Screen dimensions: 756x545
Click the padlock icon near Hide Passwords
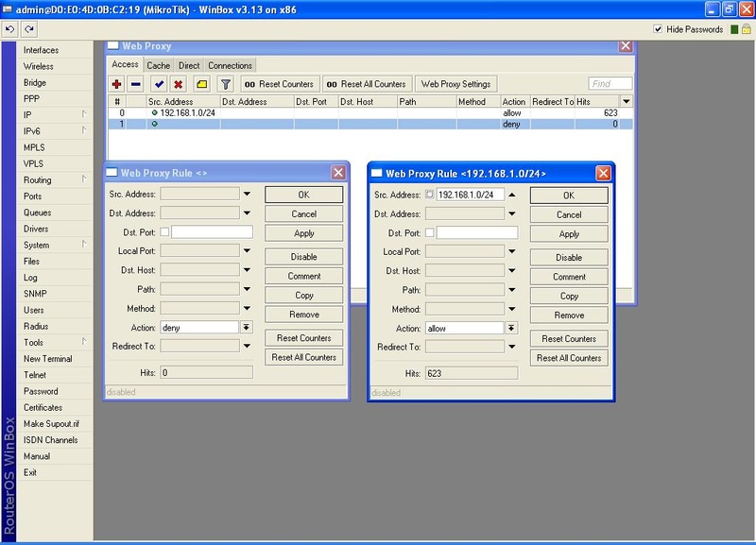click(x=747, y=29)
